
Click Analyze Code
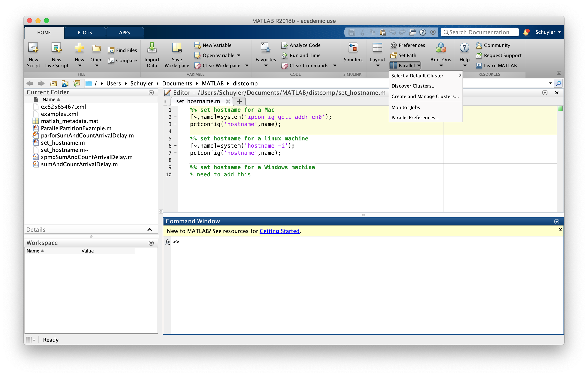tap(301, 45)
